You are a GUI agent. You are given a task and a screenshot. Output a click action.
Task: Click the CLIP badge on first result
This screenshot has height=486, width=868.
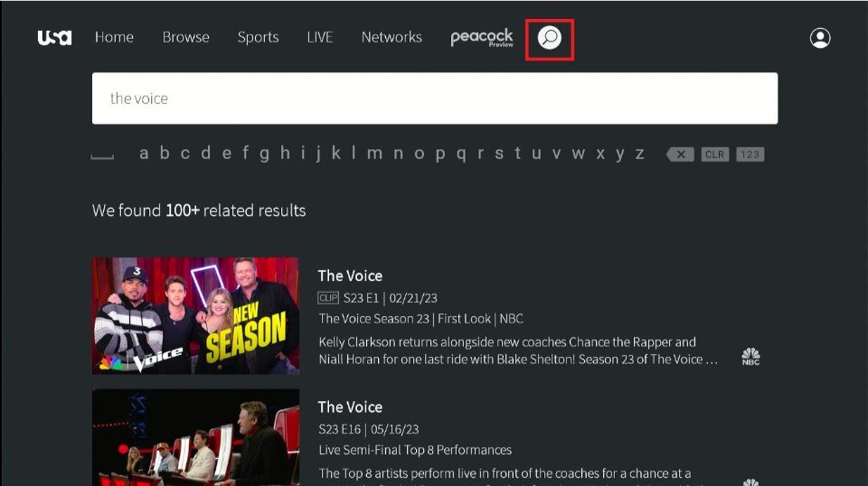click(328, 298)
